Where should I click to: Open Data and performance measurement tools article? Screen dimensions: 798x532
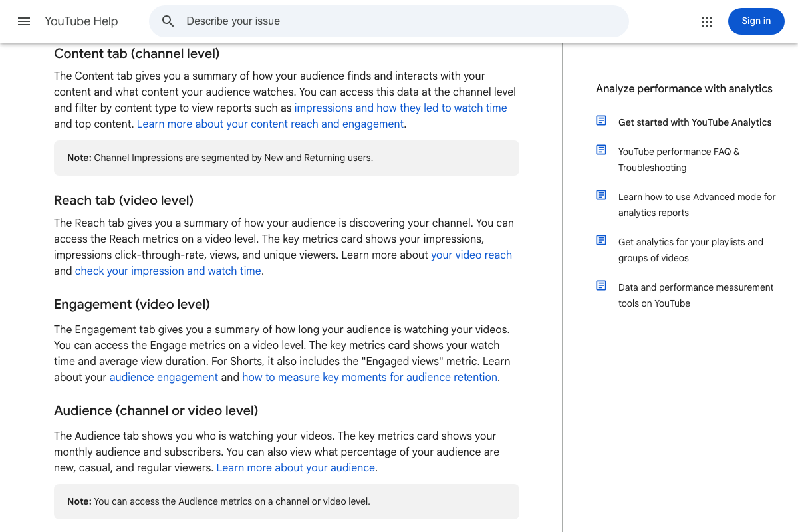696,295
